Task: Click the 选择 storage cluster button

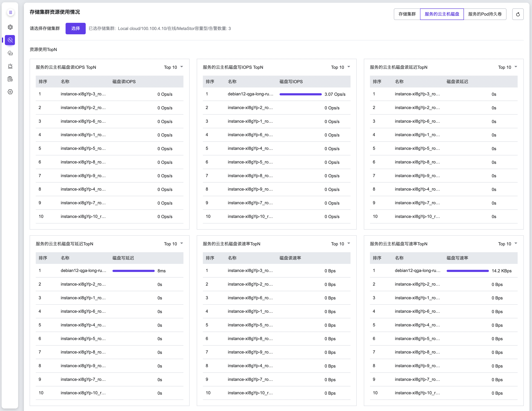Action: point(75,29)
